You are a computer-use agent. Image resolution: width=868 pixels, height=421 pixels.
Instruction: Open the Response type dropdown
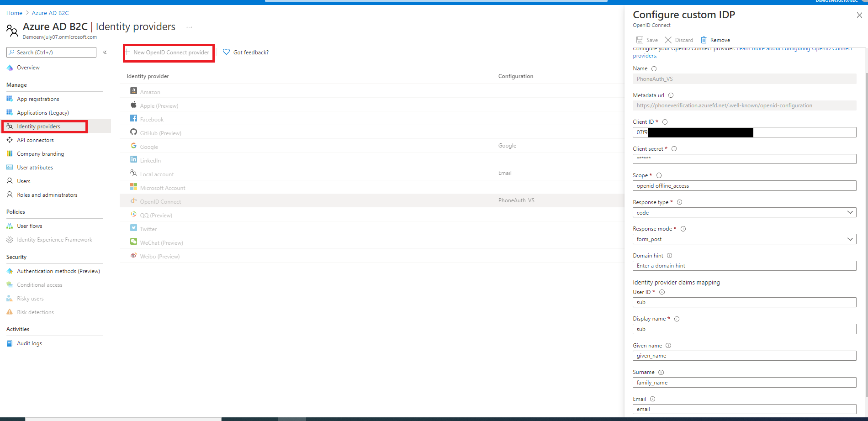744,213
